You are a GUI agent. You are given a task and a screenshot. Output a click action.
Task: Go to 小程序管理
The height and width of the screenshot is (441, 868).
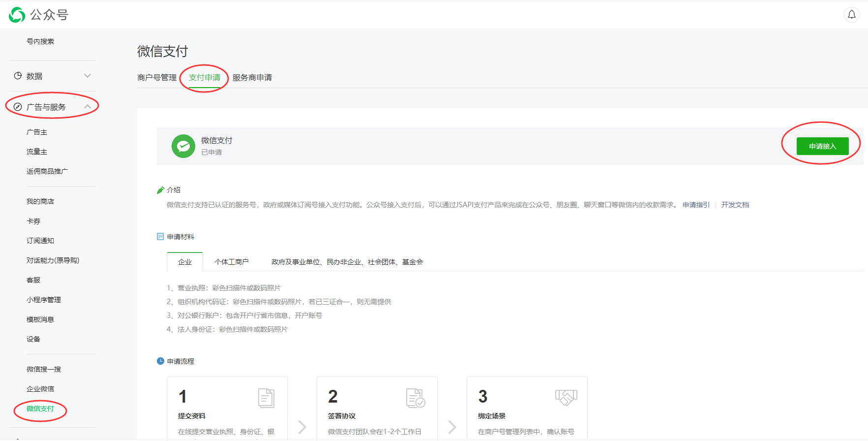[44, 300]
